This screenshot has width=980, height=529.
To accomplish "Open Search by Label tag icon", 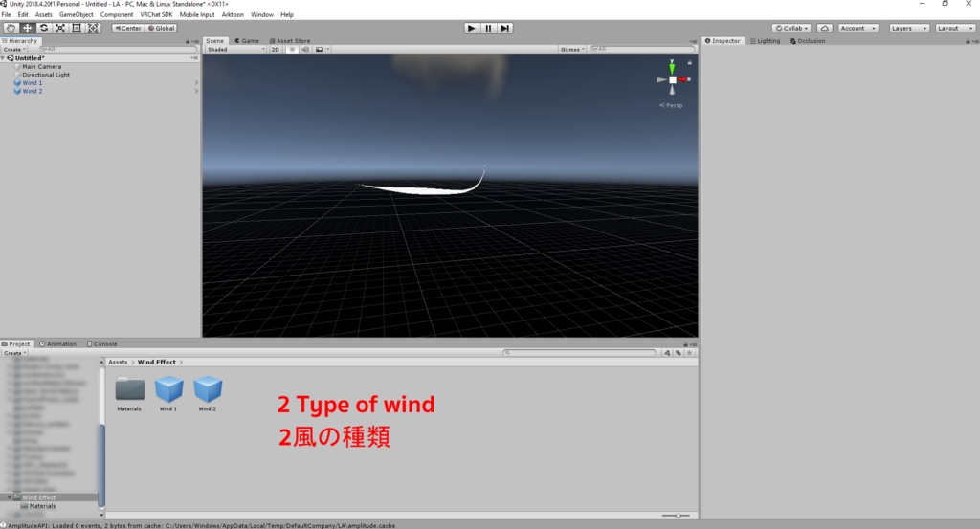I will [x=679, y=353].
